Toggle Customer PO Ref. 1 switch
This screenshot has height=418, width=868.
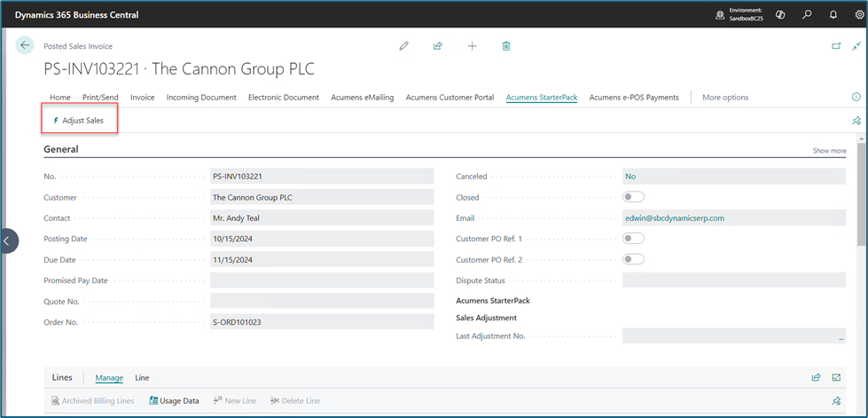(x=634, y=239)
